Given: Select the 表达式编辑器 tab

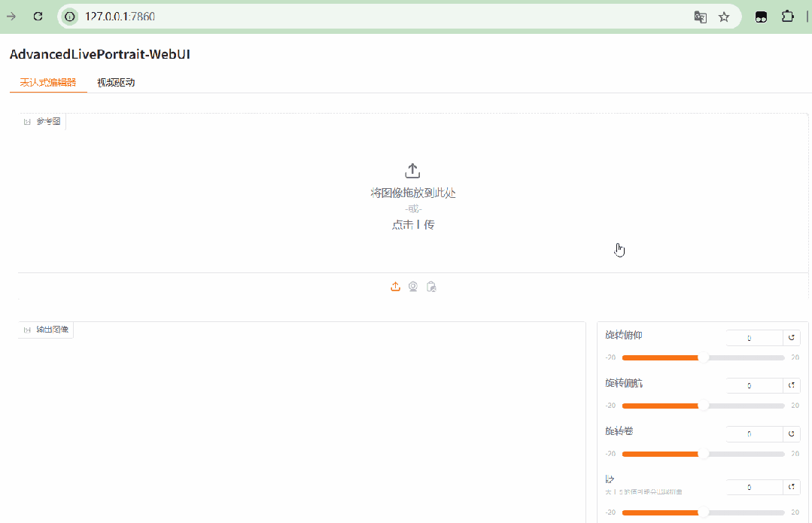Looking at the screenshot, I should [x=48, y=82].
